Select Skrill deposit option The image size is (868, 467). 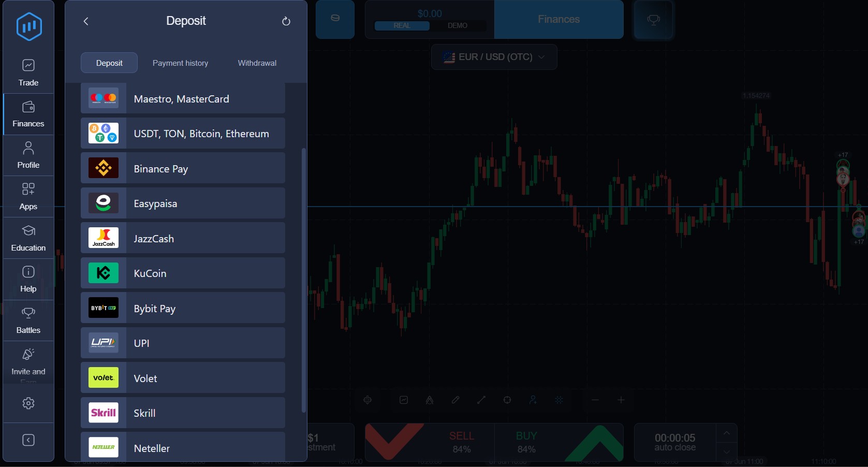(x=183, y=413)
